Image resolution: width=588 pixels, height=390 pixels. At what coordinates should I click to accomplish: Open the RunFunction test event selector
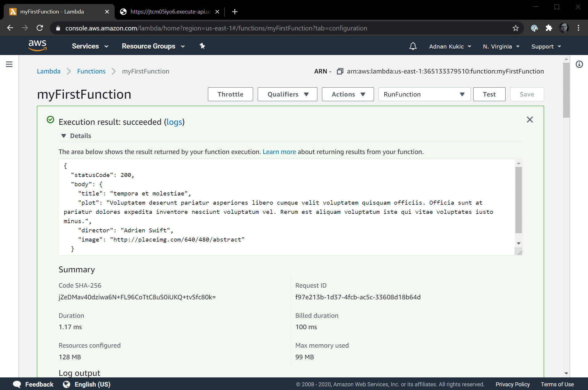point(424,94)
